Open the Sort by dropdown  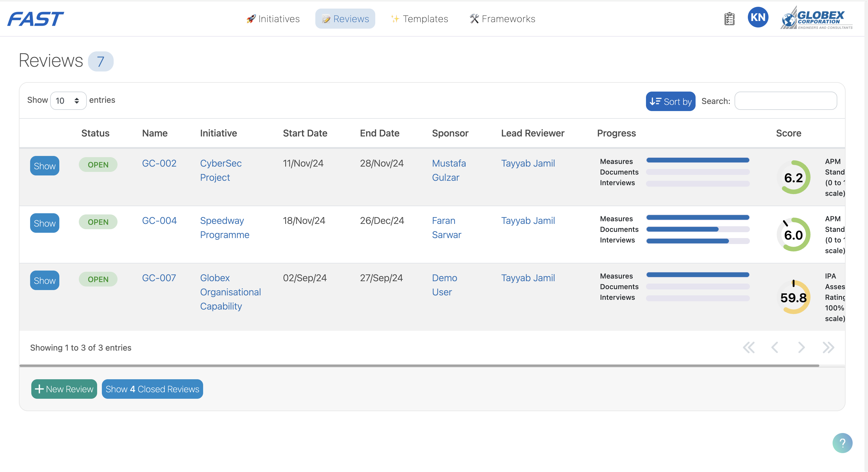[670, 101]
